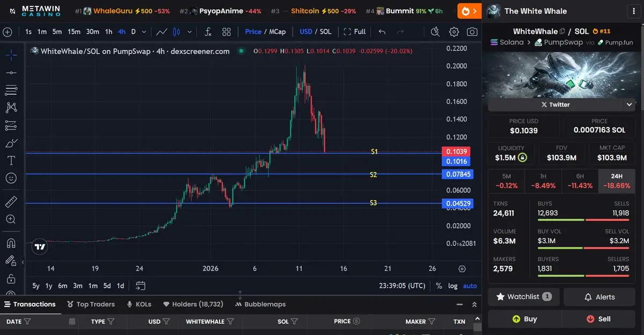Select the 3m date range
The width and height of the screenshot is (644, 335).
click(x=78, y=286)
